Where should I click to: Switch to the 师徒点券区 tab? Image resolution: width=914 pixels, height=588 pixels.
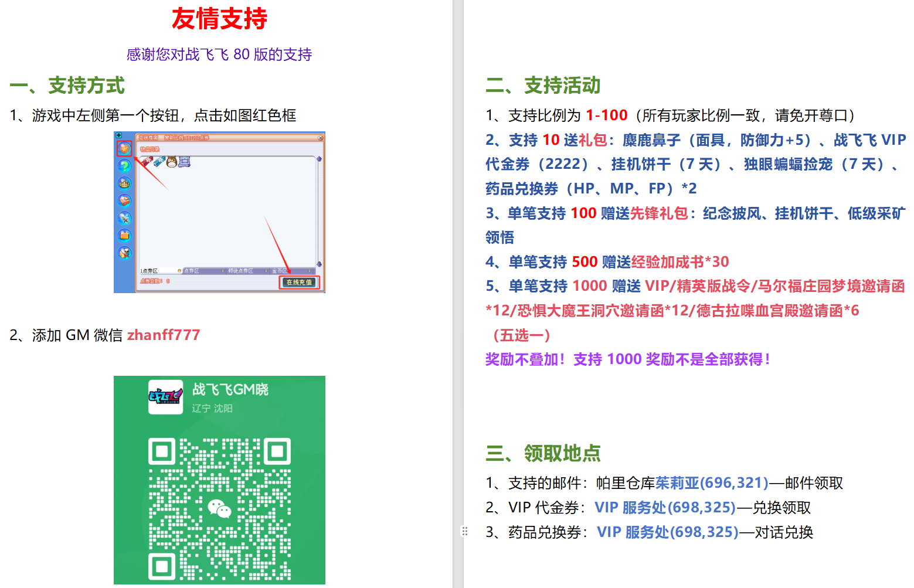tap(247, 271)
